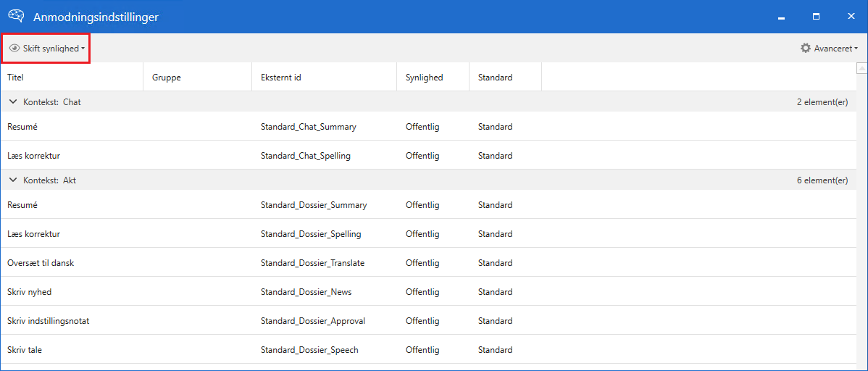Select the Standard_Chat_Summary row
The height and width of the screenshot is (371, 868).
click(x=308, y=127)
